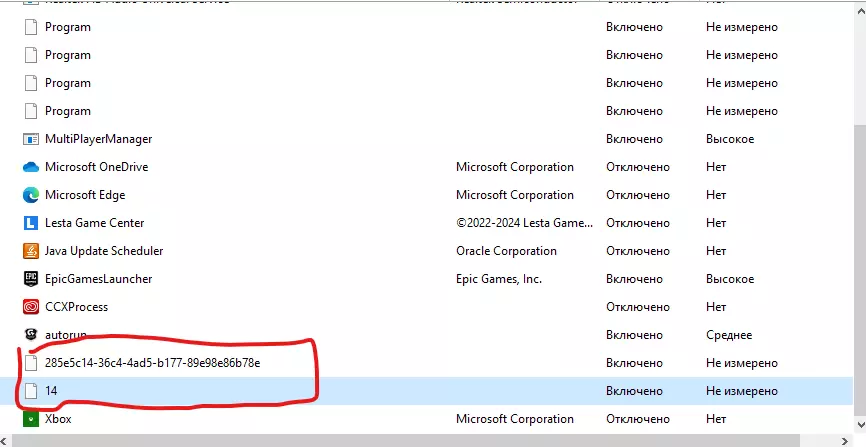Click the CCXProcess red icon
Image resolution: width=866 pixels, height=447 pixels.
(31, 307)
